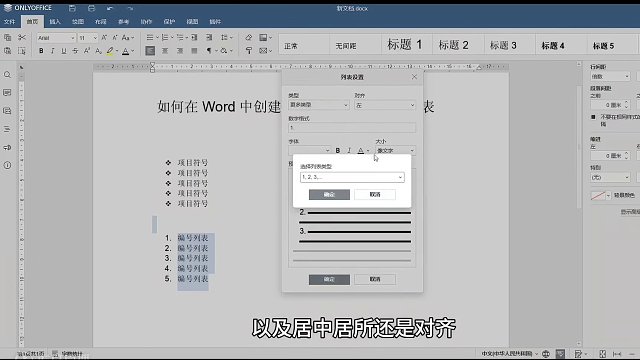Click the Cut scissors icon
Image resolution: width=640 pixels, height=360 pixels.
tap(22, 38)
